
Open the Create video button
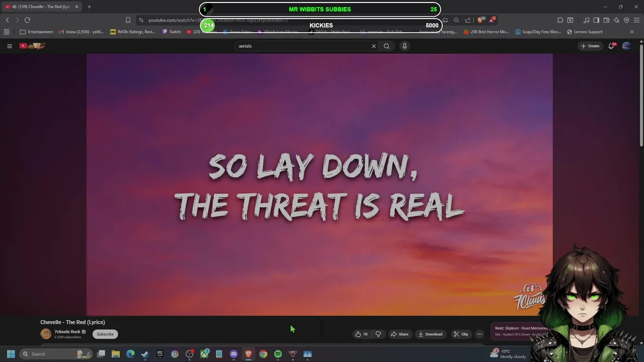pos(590,46)
